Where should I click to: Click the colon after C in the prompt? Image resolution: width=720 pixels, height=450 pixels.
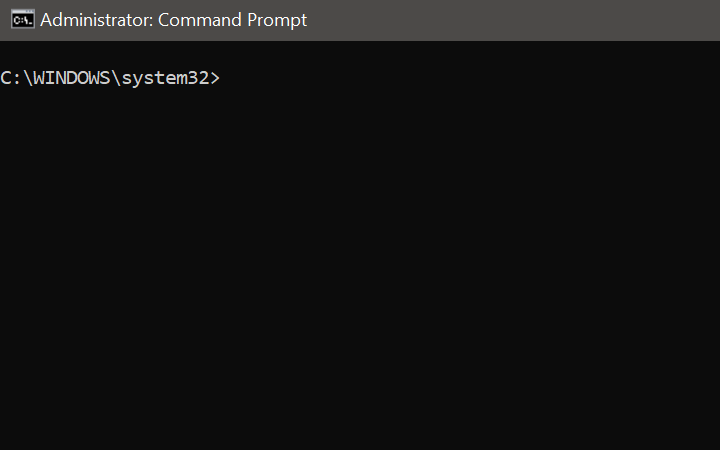(17, 79)
